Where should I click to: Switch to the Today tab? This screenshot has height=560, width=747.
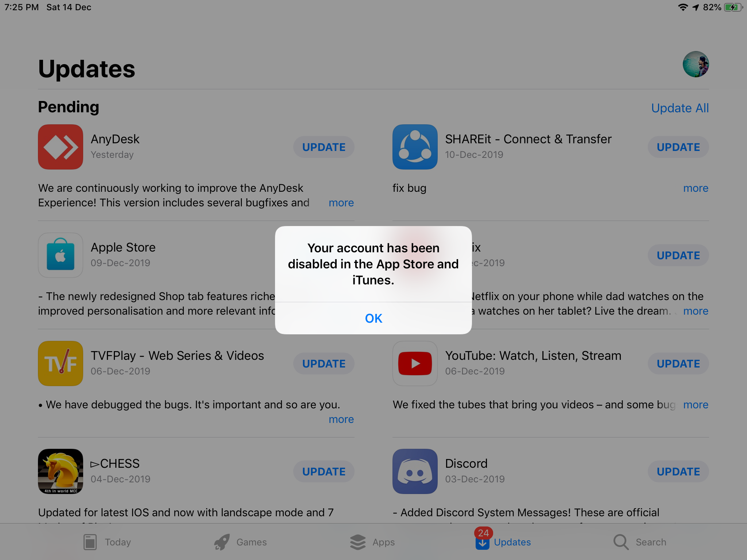[x=107, y=542]
